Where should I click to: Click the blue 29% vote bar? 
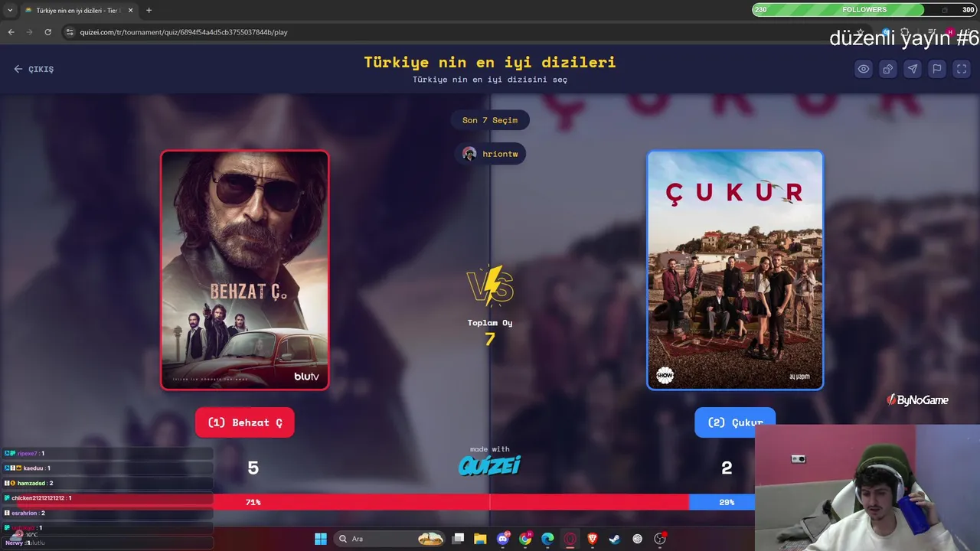pyautogui.click(x=722, y=502)
